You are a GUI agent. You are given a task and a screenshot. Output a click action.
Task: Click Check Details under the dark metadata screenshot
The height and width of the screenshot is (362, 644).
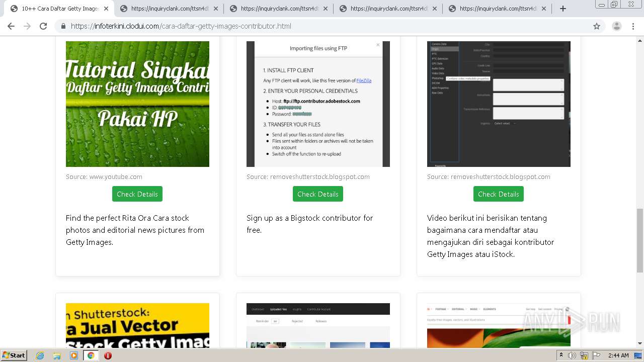click(x=499, y=194)
